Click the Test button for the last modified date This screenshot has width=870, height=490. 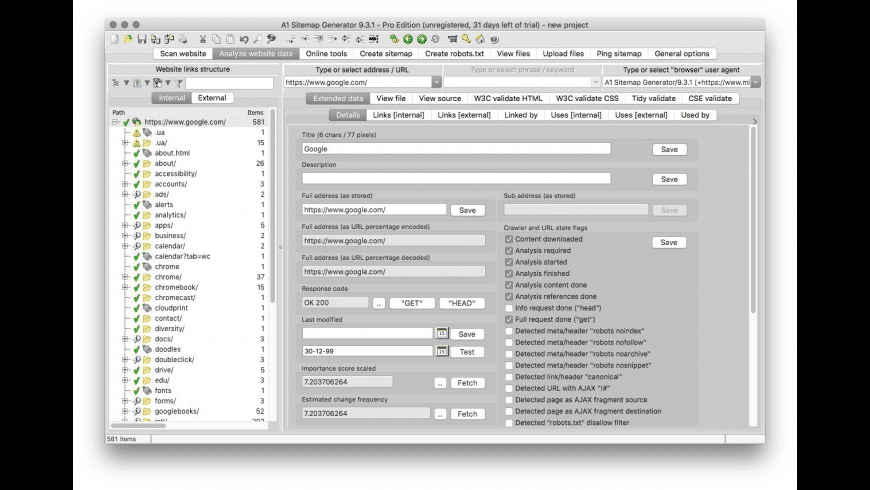click(x=467, y=352)
